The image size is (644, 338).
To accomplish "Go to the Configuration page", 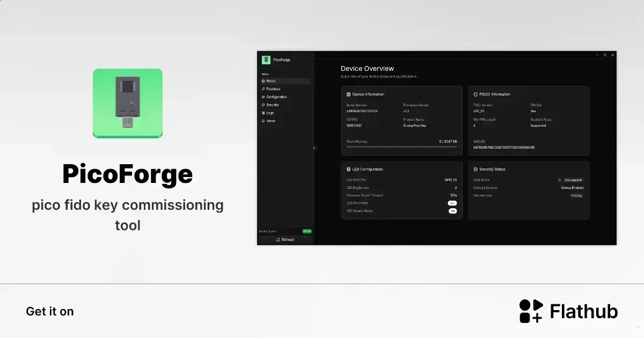I will 286,97.
